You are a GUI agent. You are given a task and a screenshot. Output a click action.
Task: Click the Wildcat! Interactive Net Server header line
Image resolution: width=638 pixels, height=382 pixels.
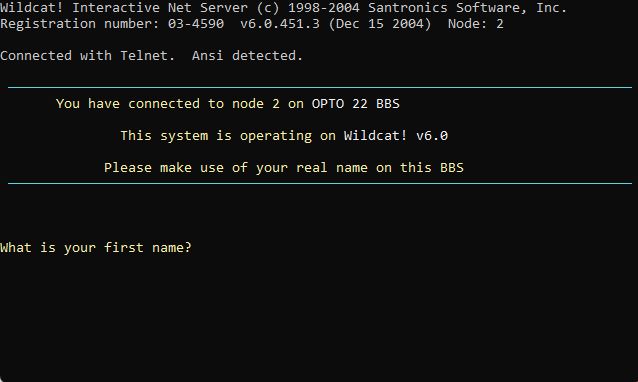click(x=283, y=8)
